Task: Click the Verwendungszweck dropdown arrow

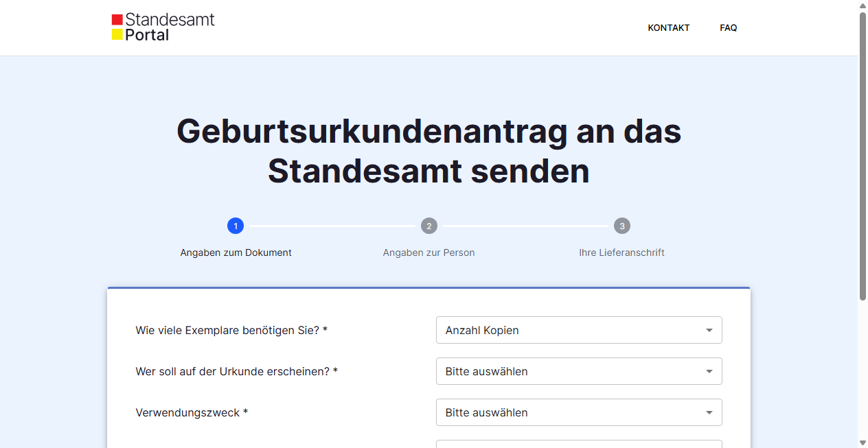Action: [709, 412]
